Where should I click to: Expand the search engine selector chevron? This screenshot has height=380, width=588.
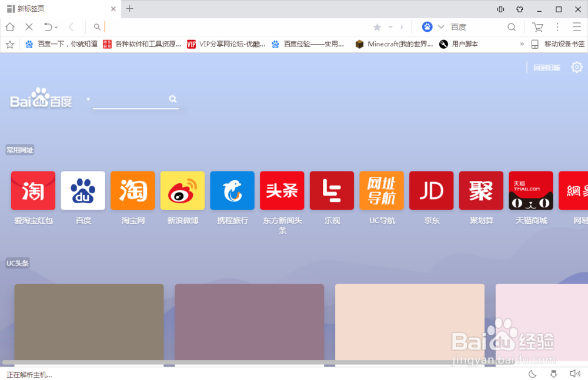point(441,27)
